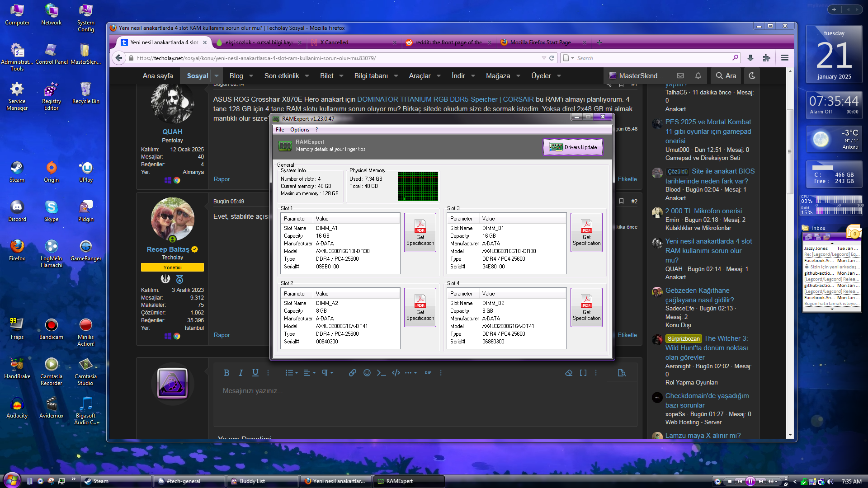Bookmark post #2
Image resolution: width=868 pixels, height=488 pixels.
click(x=622, y=202)
